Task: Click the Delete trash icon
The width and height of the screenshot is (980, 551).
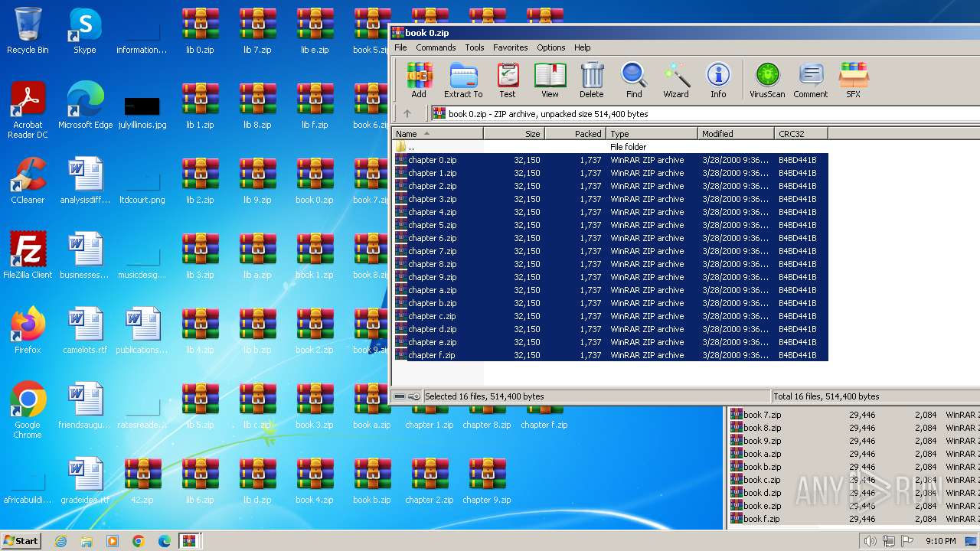Action: pos(591,80)
